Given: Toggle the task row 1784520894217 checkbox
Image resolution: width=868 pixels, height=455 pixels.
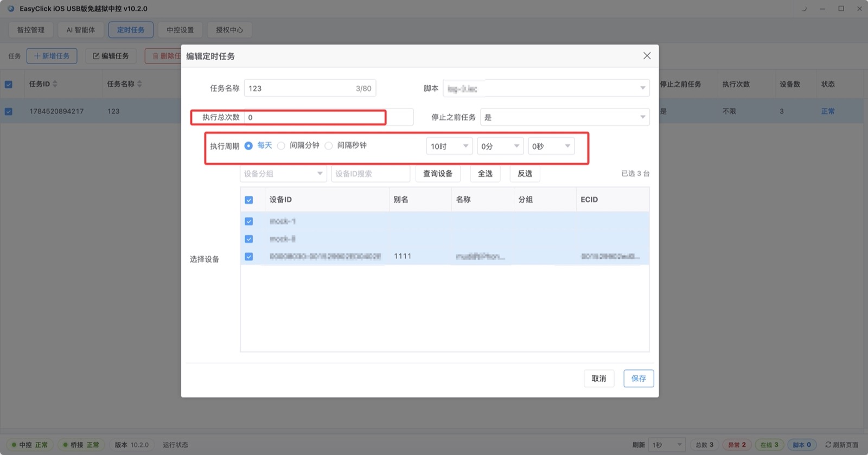Looking at the screenshot, I should [x=9, y=112].
